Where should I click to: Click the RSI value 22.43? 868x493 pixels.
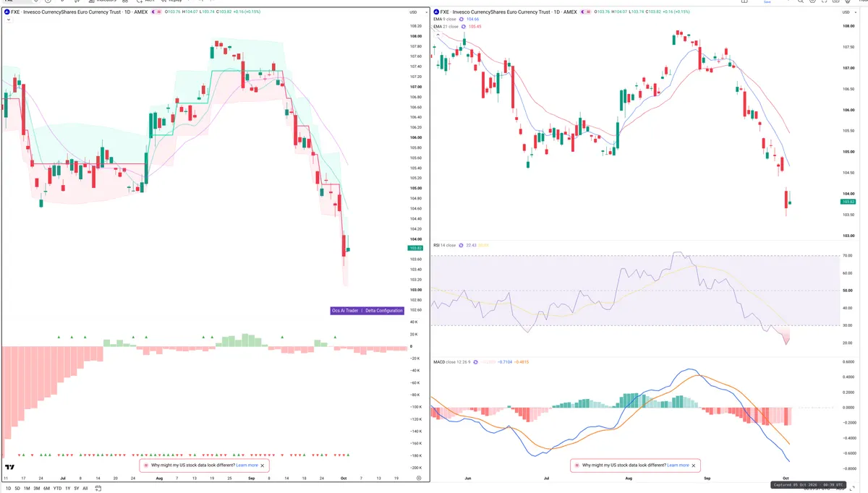[x=472, y=245]
